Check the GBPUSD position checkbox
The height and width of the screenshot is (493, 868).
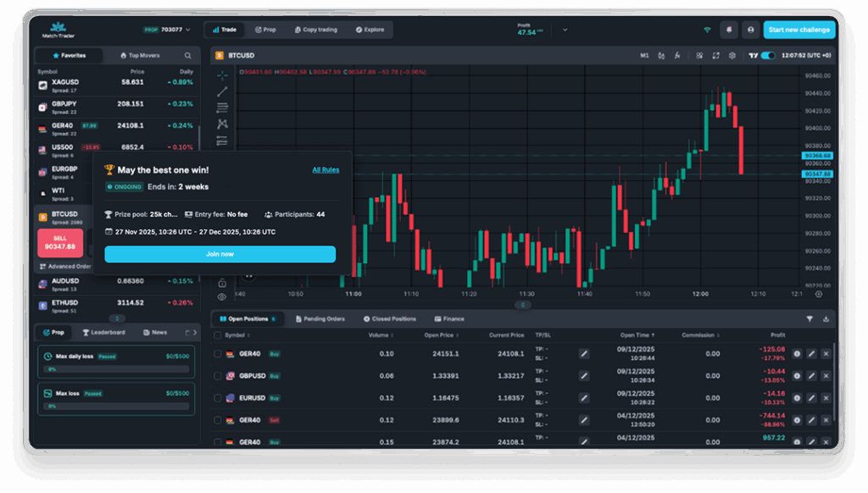218,376
